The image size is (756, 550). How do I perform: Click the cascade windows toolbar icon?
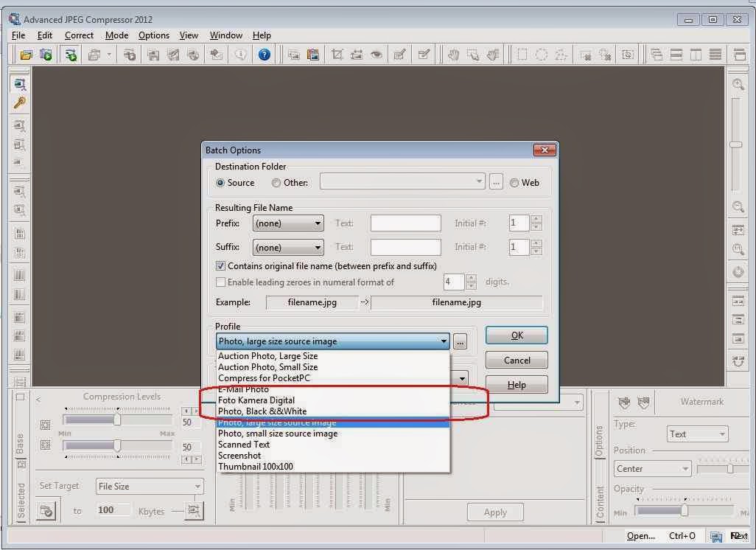(657, 55)
